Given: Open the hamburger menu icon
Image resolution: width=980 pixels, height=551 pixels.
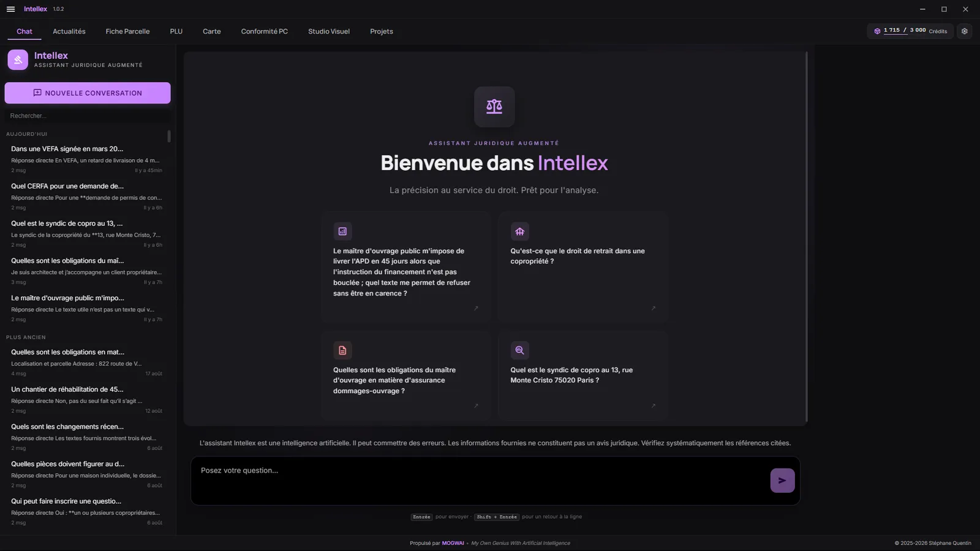Looking at the screenshot, I should [10, 9].
